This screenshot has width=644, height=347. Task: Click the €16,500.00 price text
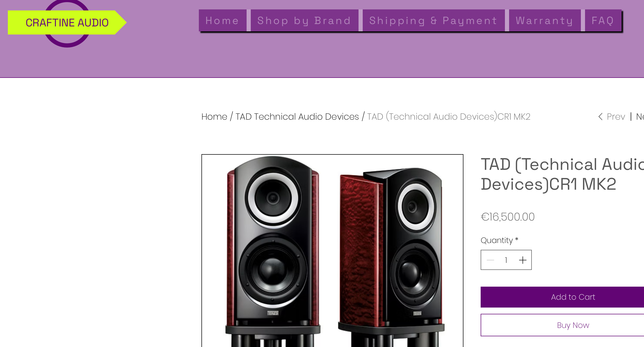pyautogui.click(x=508, y=217)
